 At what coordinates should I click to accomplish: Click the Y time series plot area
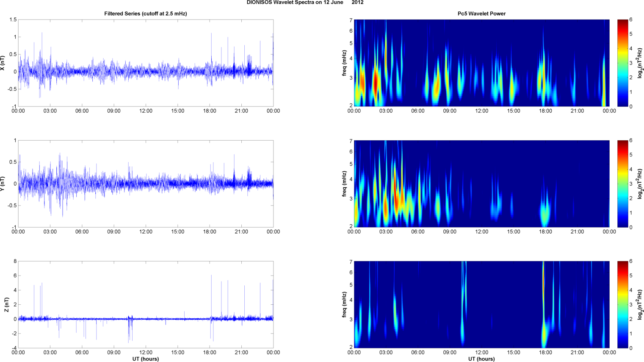tap(146, 184)
